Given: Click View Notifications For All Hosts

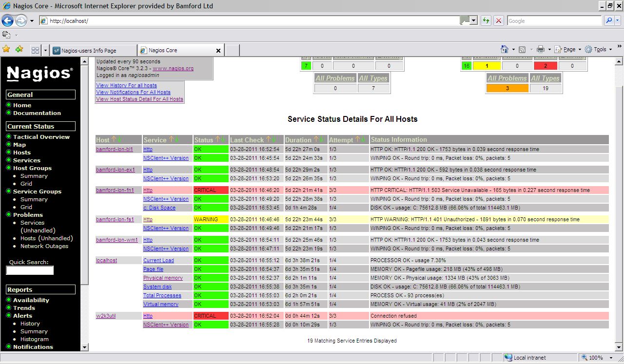Looking at the screenshot, I should tap(133, 92).
